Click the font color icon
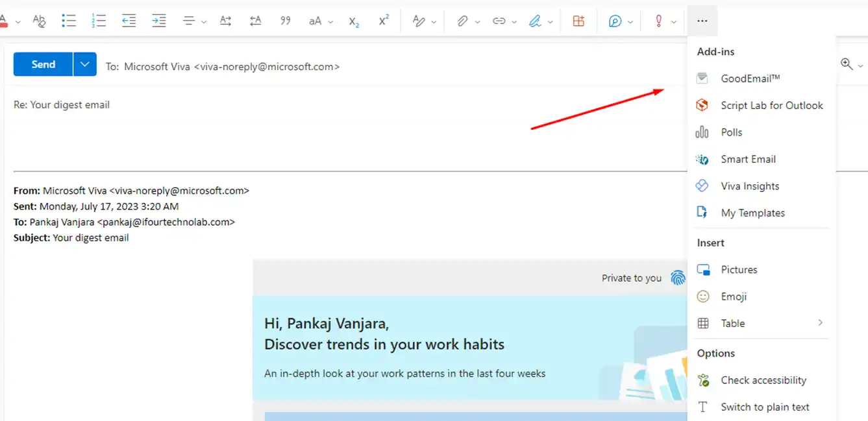Screen dimensions: 868x421 pyautogui.click(x=3, y=21)
